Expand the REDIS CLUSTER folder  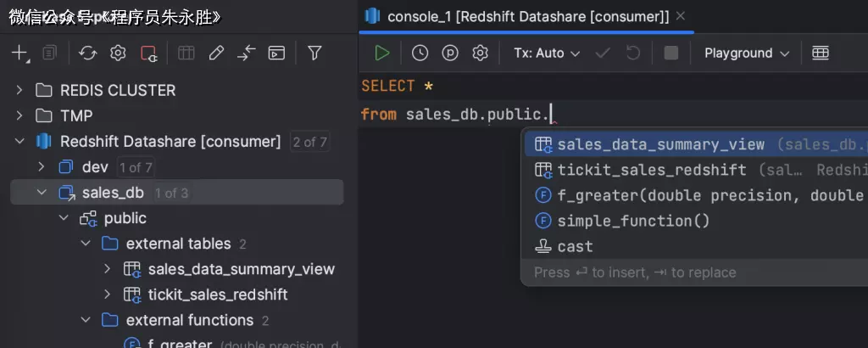[20, 90]
